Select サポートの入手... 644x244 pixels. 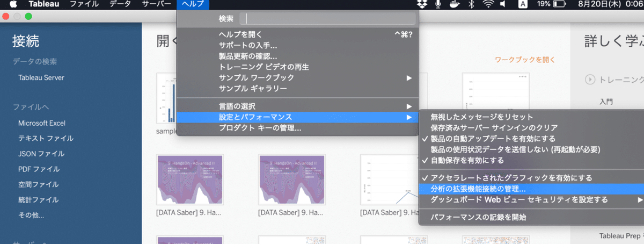pyautogui.click(x=297, y=45)
